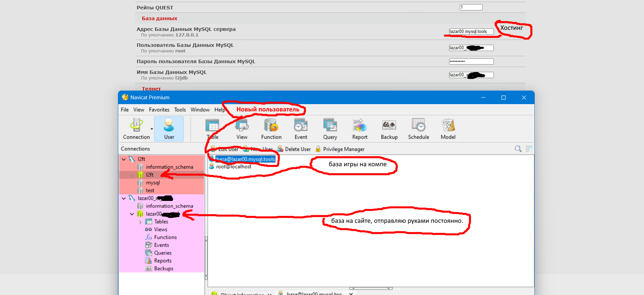This screenshot has width=644, height=295.
Task: Click the MySQL database user field
Action: coord(471,48)
